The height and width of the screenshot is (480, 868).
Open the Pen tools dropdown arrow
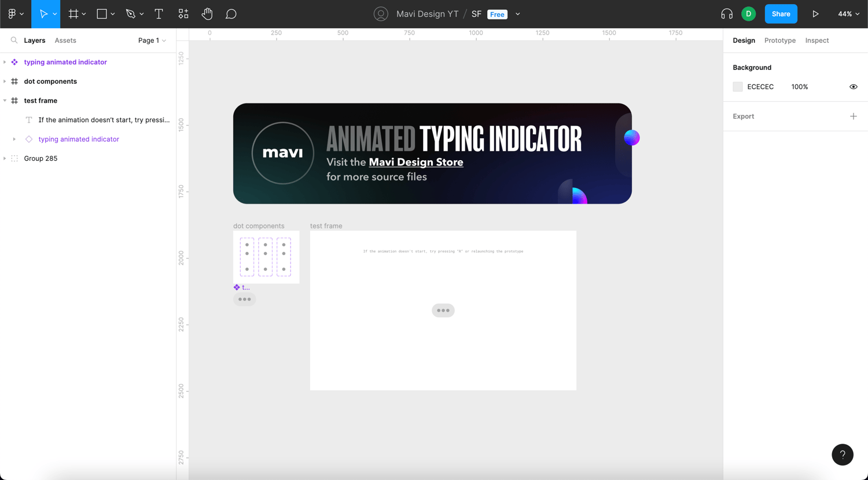click(142, 14)
